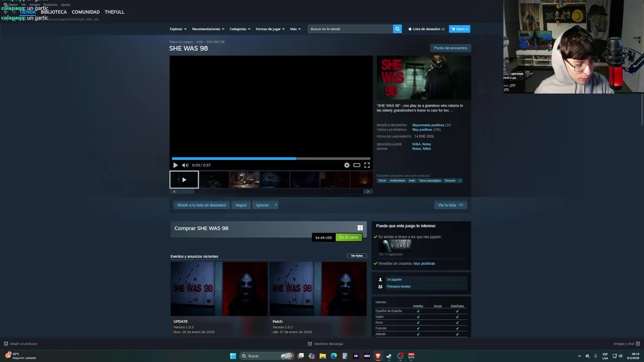644x362 pixels.
Task: Expand the Recomendaciones dropdown
Action: [x=208, y=29]
